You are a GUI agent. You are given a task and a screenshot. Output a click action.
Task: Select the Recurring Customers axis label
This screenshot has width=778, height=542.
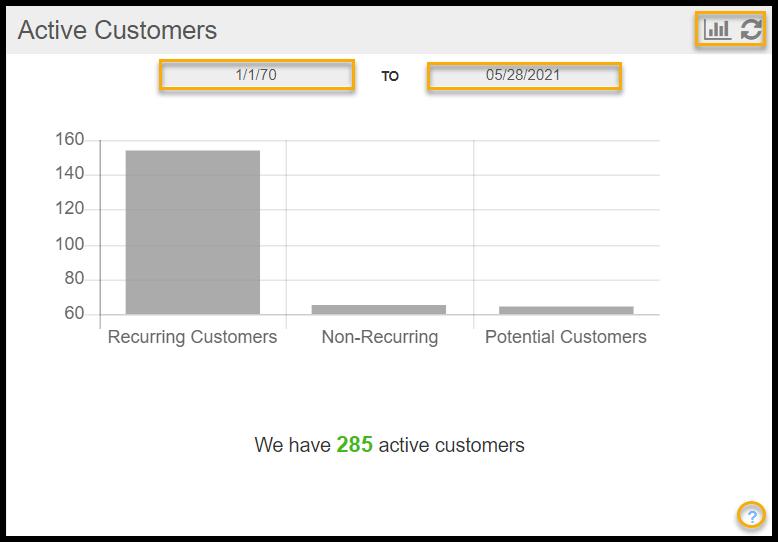pos(192,337)
